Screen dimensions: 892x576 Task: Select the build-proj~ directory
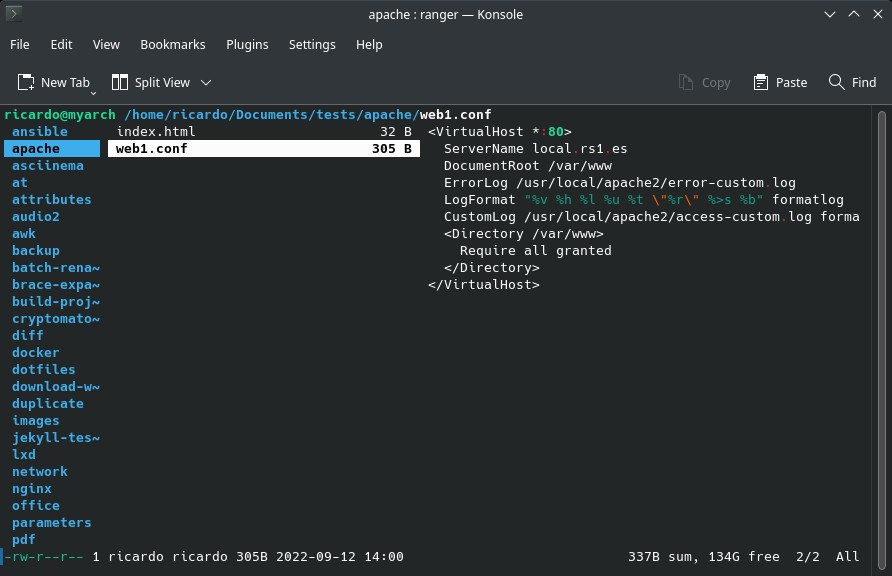pyautogui.click(x=56, y=302)
